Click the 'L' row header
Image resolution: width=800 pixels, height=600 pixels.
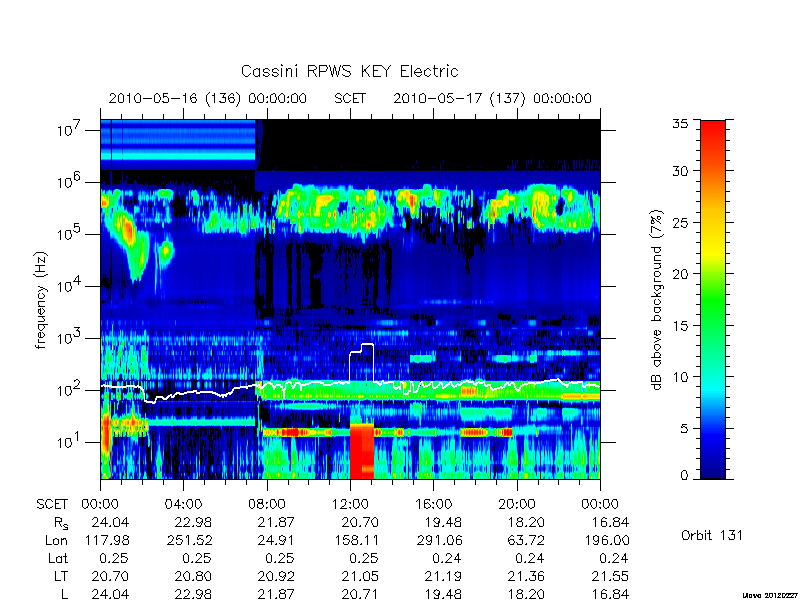tap(64, 594)
